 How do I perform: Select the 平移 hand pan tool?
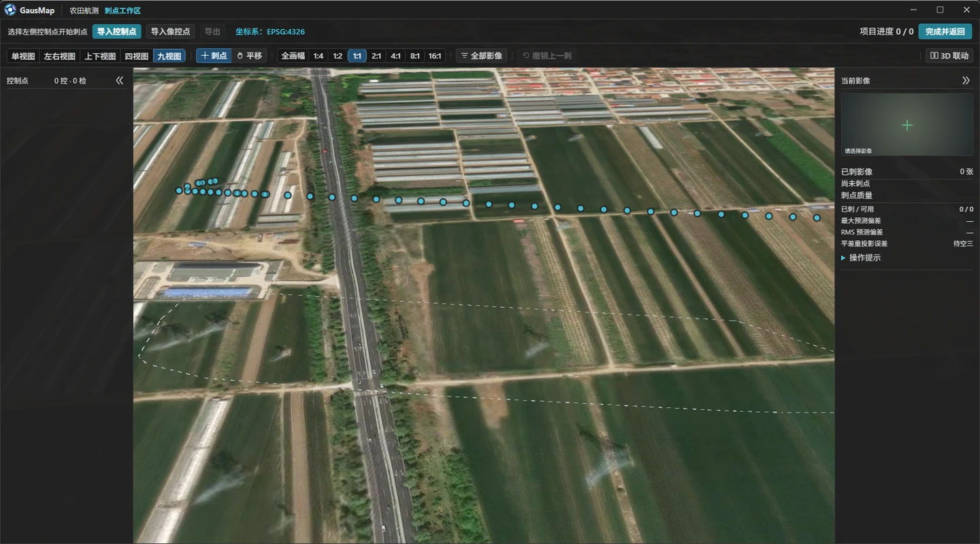pyautogui.click(x=249, y=56)
